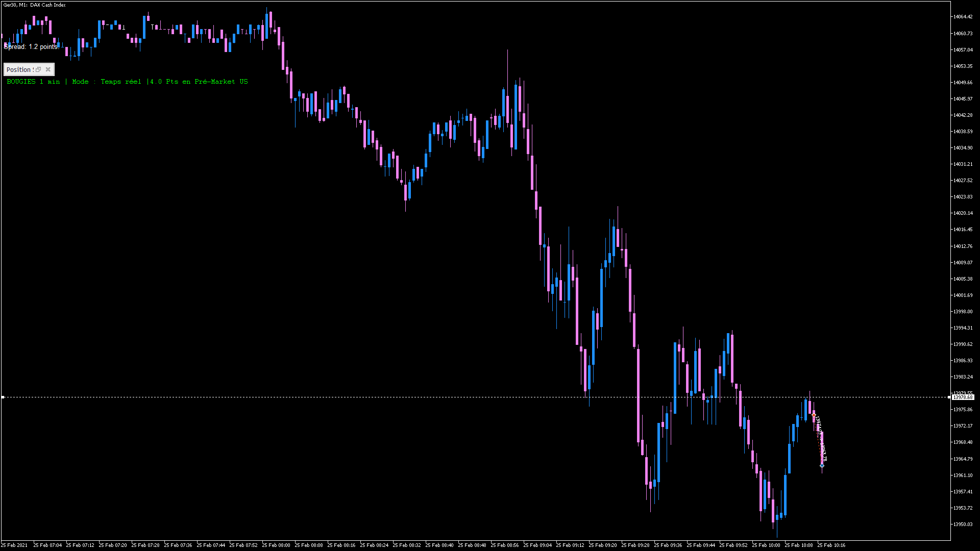Viewport: 980px width, 551px height.
Task: Click the Ger30 M1 DAX Cash Index title
Action: [35, 5]
